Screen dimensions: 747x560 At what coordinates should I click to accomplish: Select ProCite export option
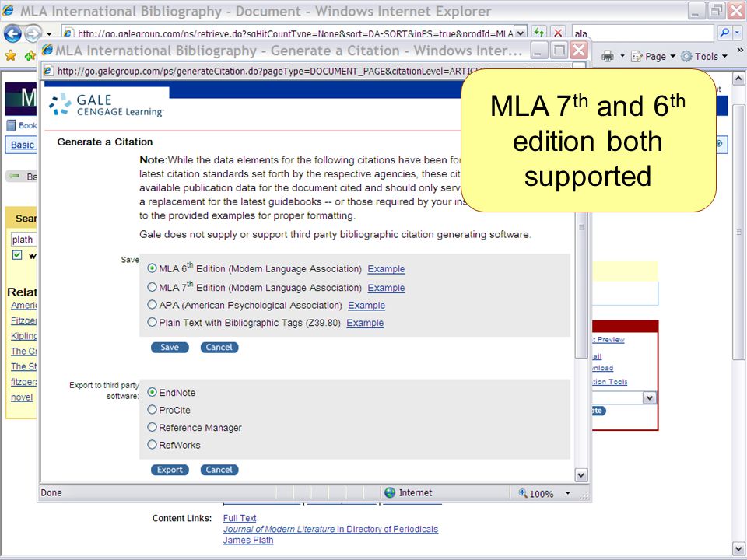pyautogui.click(x=152, y=410)
